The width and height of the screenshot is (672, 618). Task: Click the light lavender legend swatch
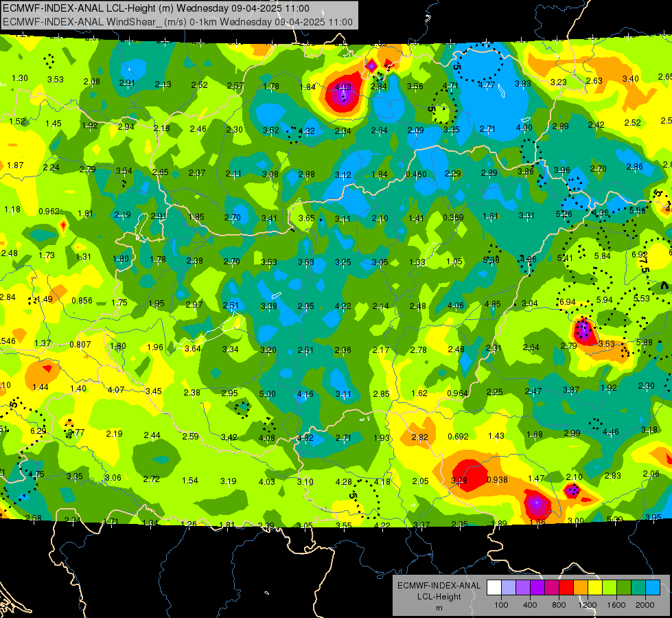(508, 587)
